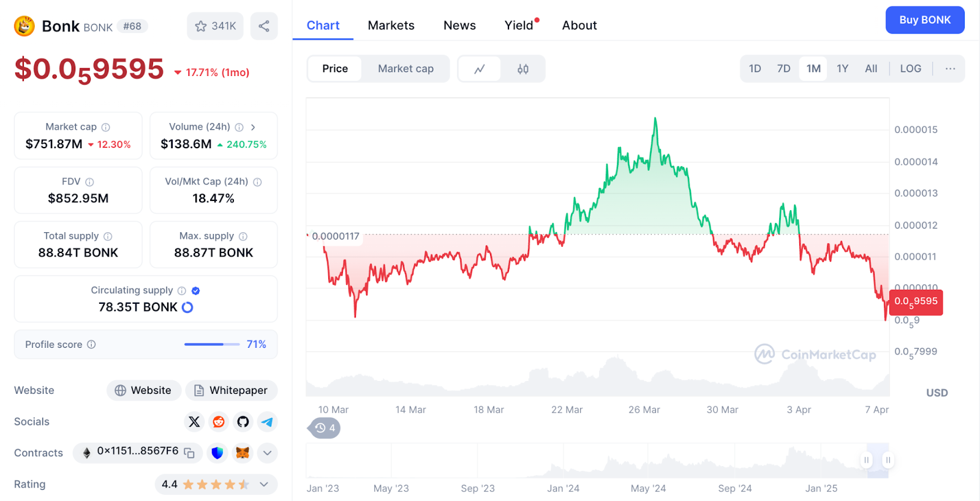The image size is (980, 501).
Task: Click the Buy BONK button
Action: tap(925, 20)
